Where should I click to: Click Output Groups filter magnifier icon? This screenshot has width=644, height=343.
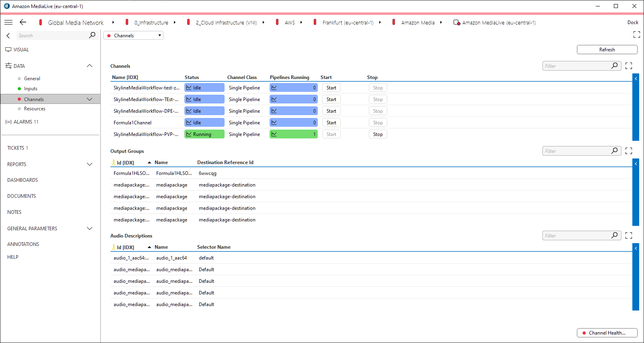[x=615, y=151]
